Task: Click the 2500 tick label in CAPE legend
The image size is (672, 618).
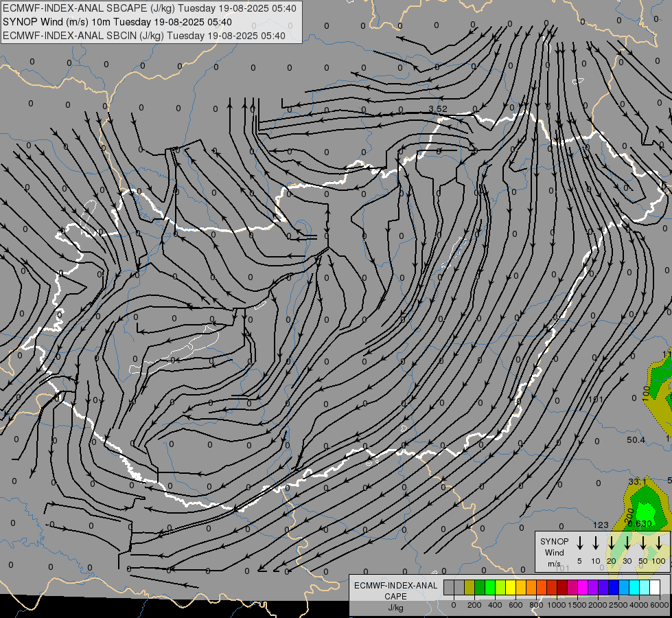Action: tap(618, 605)
